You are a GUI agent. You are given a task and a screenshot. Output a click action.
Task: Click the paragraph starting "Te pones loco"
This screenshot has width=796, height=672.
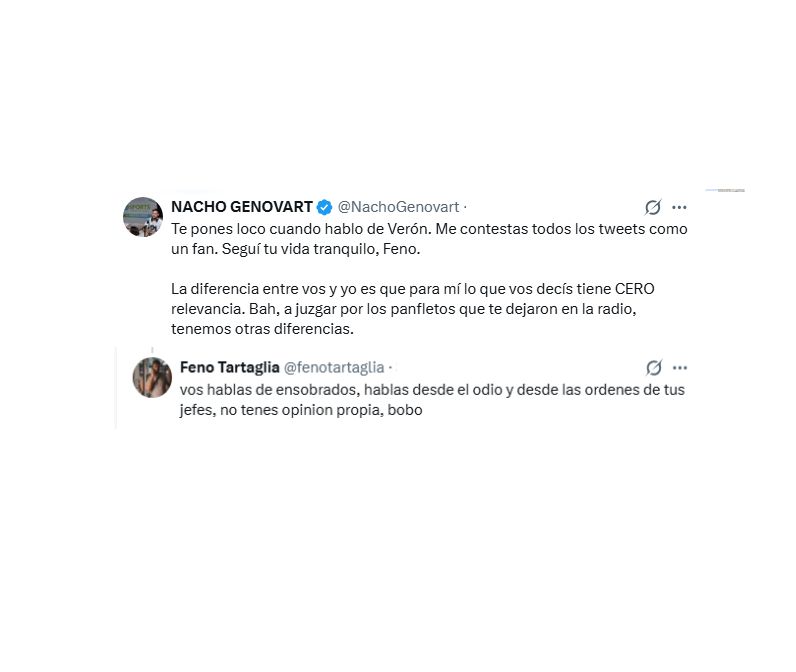(x=429, y=239)
